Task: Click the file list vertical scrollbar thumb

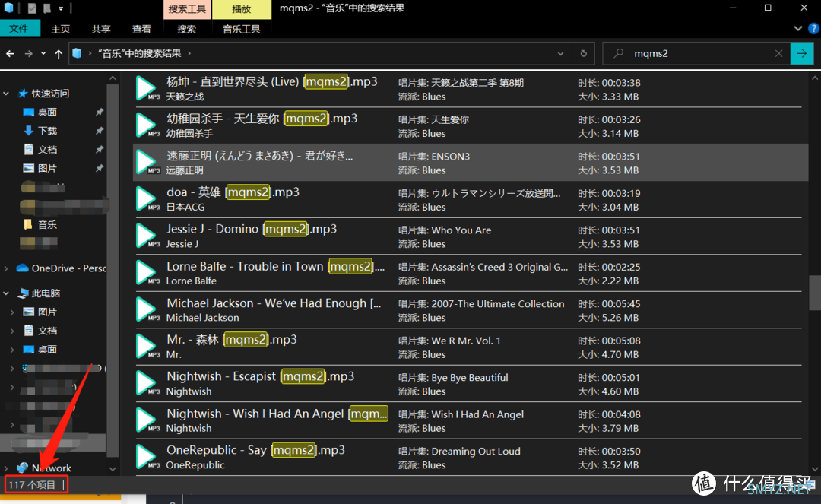Action: click(x=815, y=293)
